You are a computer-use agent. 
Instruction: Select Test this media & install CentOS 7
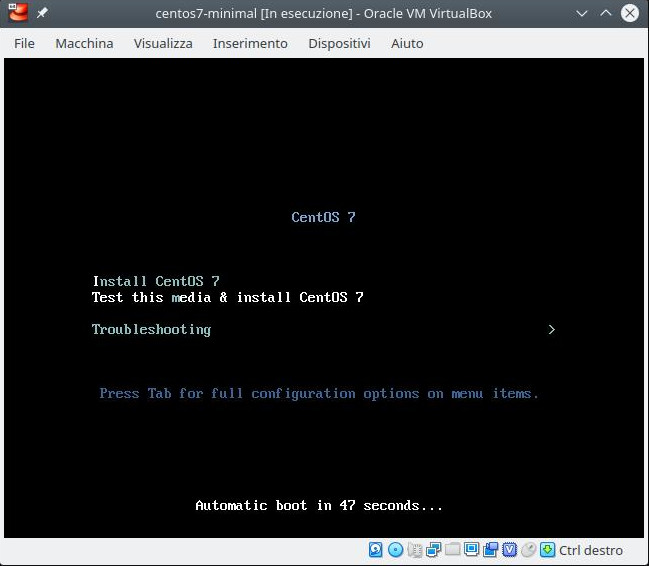pos(227,297)
